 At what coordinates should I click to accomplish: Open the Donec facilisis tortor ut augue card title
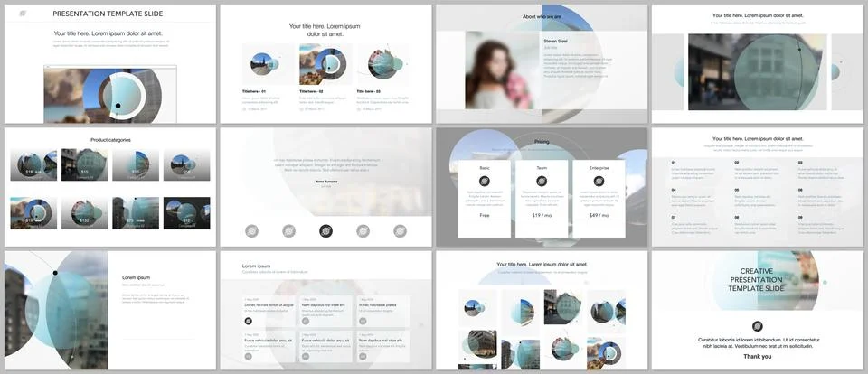[269, 304]
